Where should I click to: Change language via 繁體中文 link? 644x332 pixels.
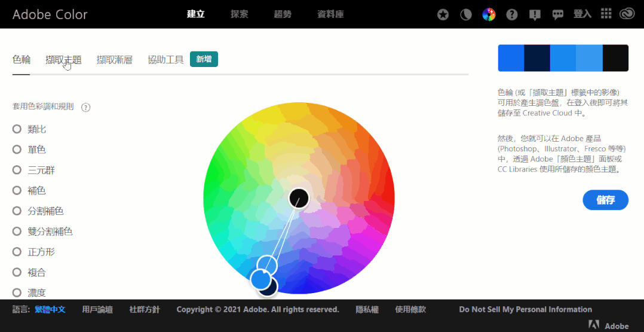point(50,309)
